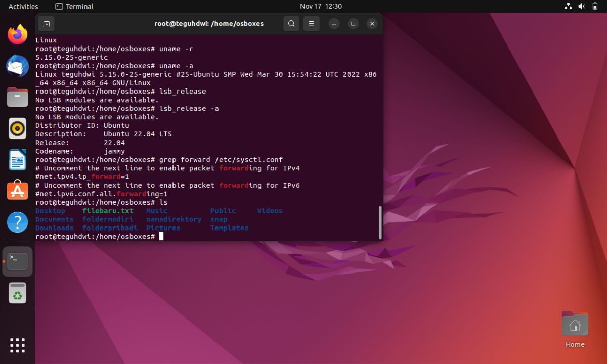This screenshot has width=607, height=364.
Task: Show Applications grid at dock bottom
Action: click(x=17, y=345)
